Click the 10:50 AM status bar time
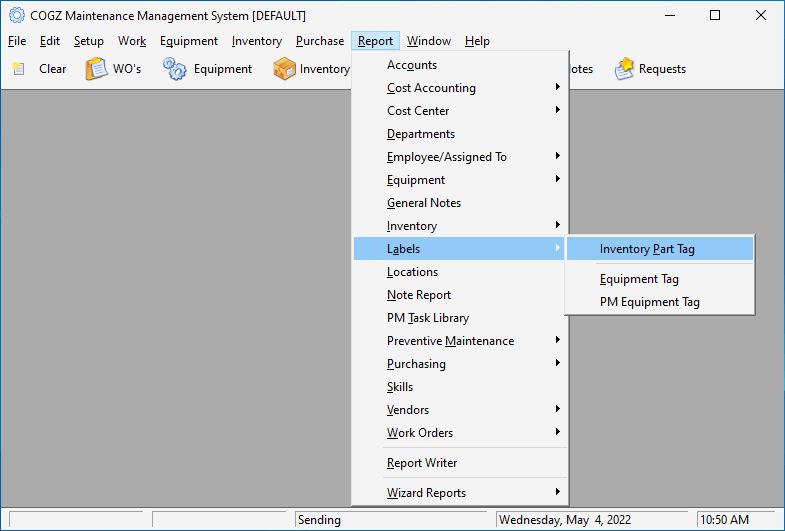The height and width of the screenshot is (531, 785). 724,520
